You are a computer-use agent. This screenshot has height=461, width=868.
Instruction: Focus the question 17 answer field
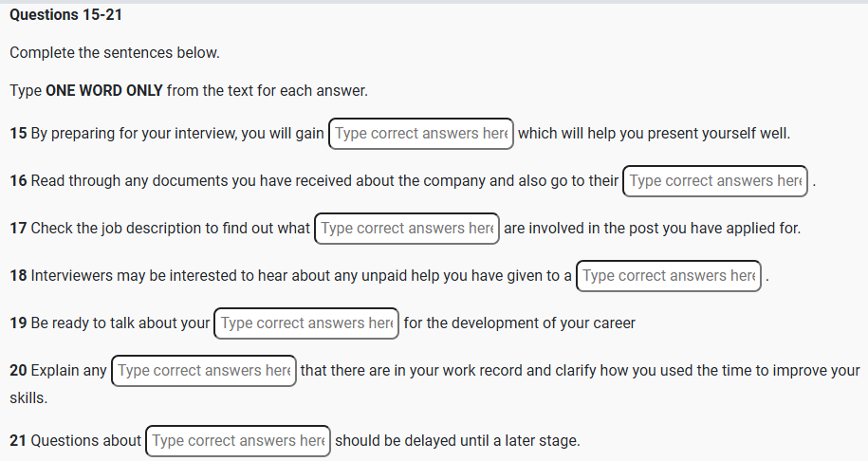407,229
